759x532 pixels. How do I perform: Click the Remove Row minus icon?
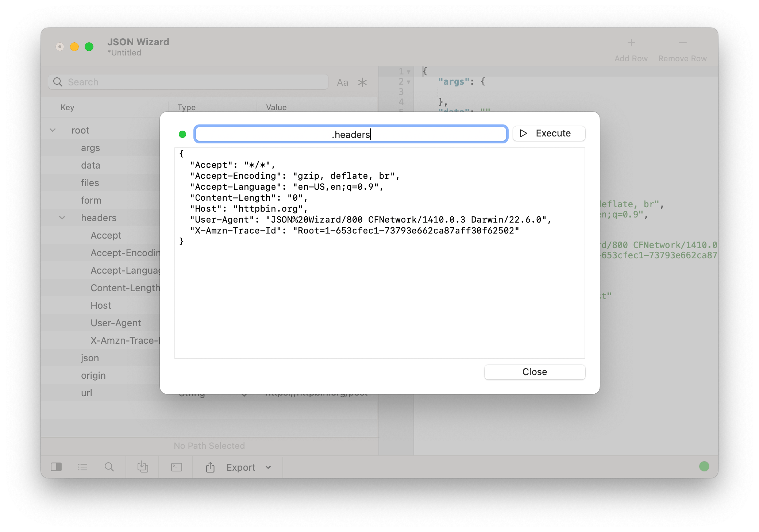click(x=682, y=43)
